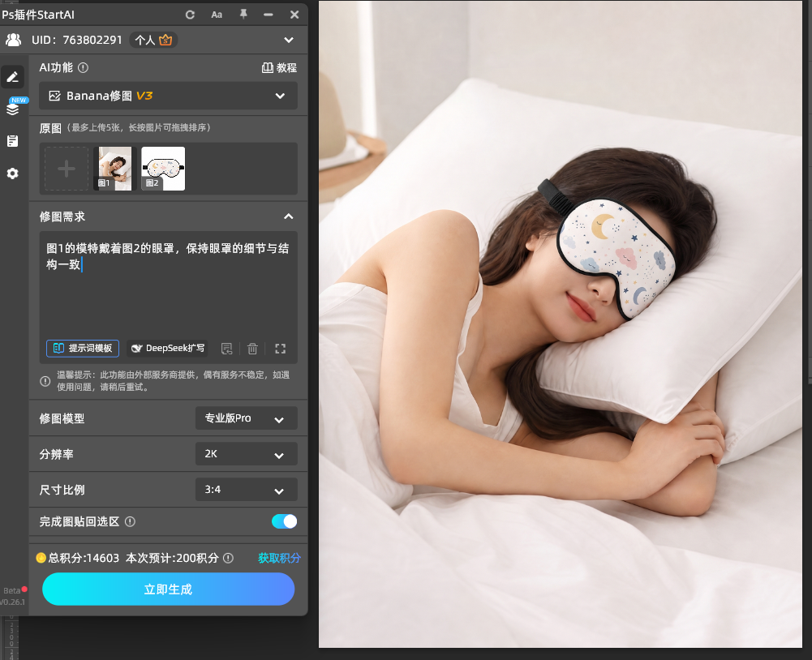Click the refresh icon in plugin title bar

pyautogui.click(x=190, y=15)
